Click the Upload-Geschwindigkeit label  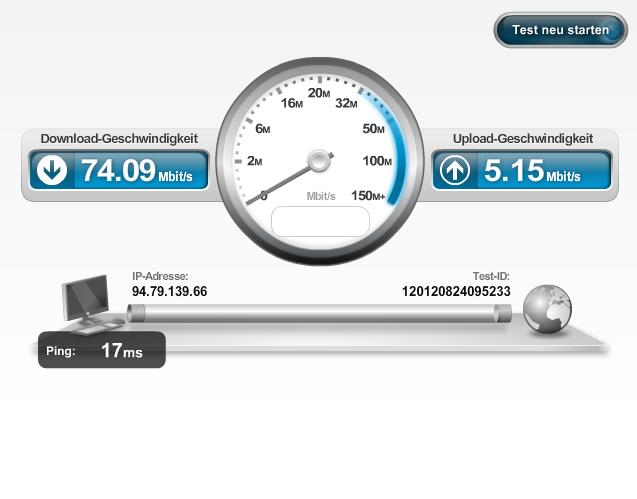click(523, 139)
